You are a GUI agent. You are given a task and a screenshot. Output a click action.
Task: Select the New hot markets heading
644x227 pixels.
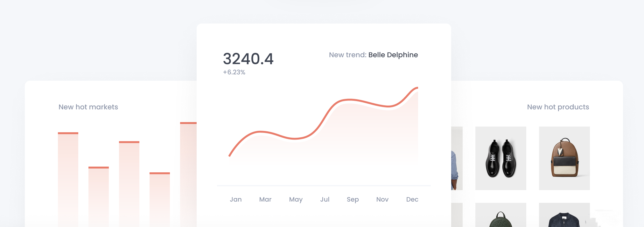point(88,107)
